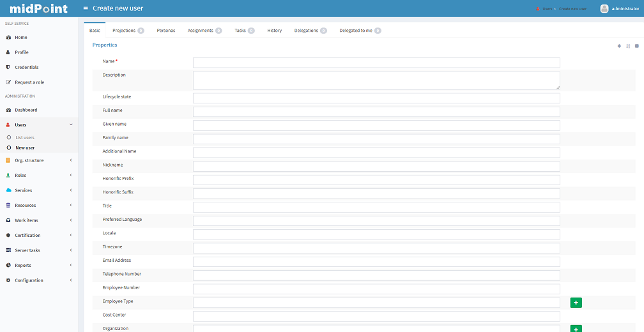
Task: Click the administrator avatar icon
Action: click(604, 8)
